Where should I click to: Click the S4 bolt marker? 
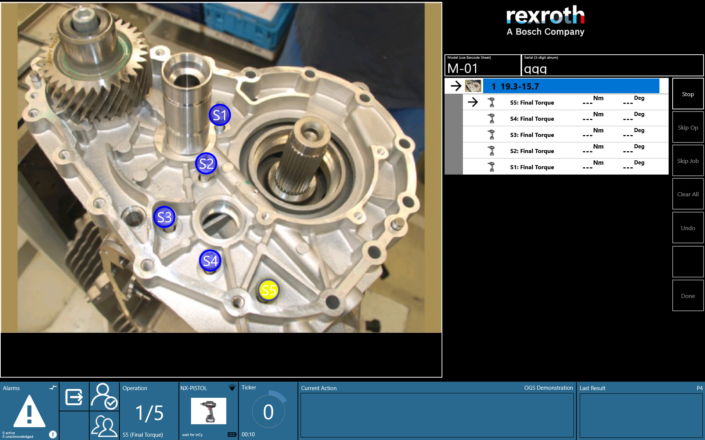tap(209, 261)
